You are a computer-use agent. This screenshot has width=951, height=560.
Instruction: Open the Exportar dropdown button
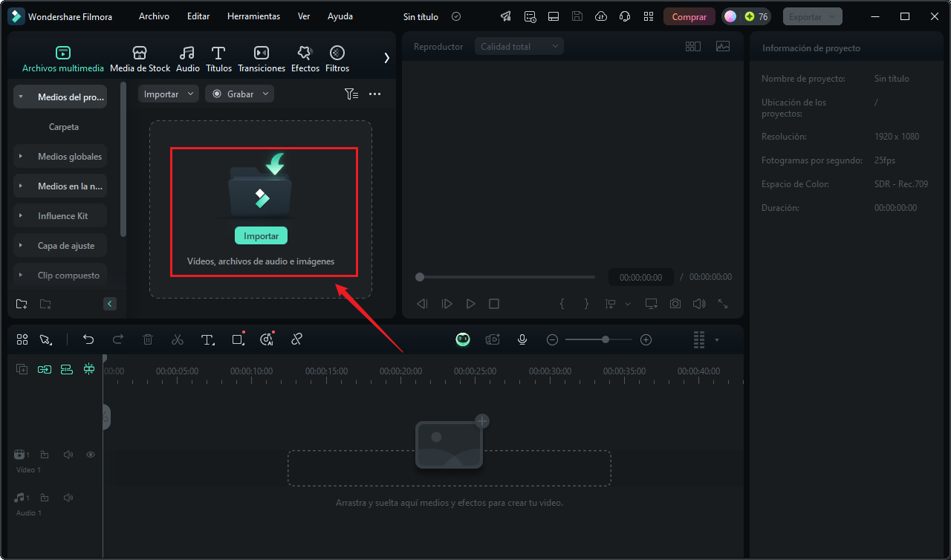click(x=812, y=16)
